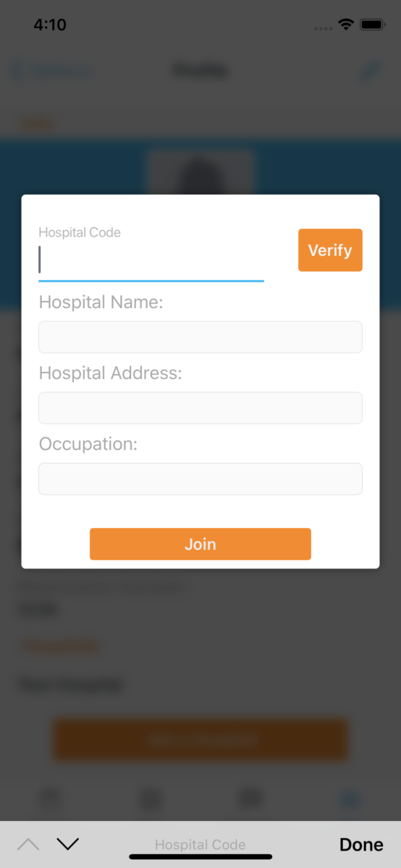Tap the Wi-Fi icon in status bar
Screen dimensions: 401x868
tap(346, 25)
